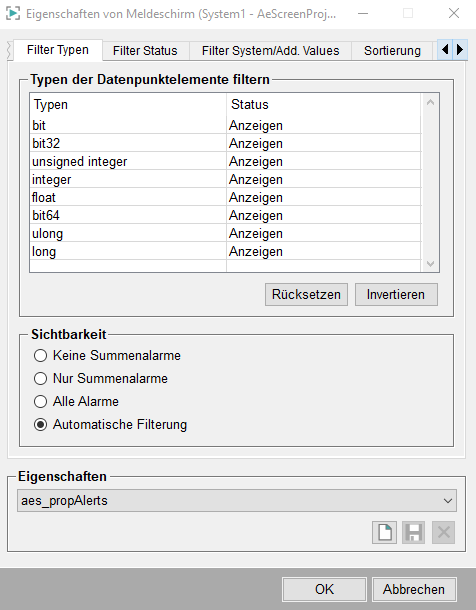
Task: Click the list scroll up arrow
Action: point(430,103)
